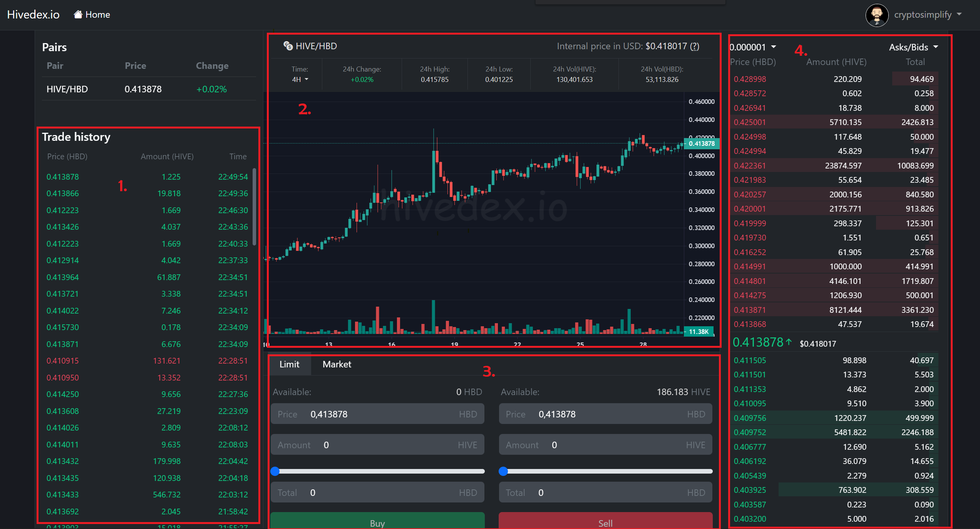Switch to the Market order tab

pos(337,364)
